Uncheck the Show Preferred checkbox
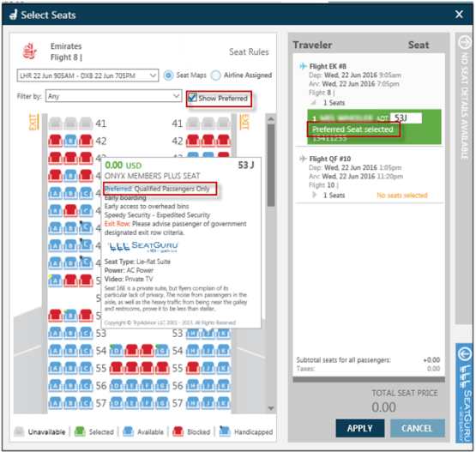476x452 pixels. tap(192, 98)
